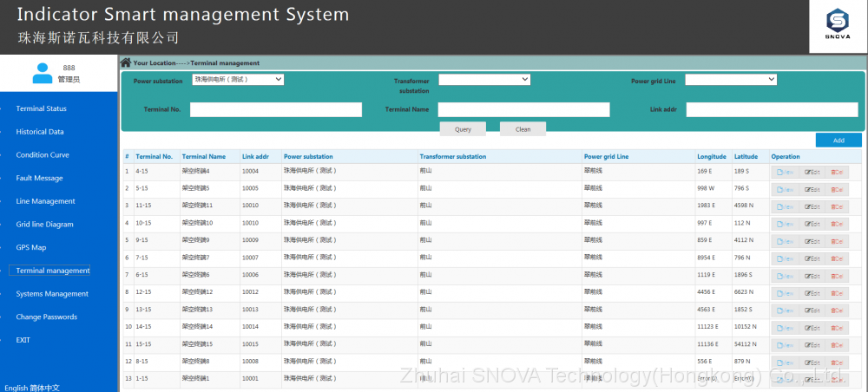
Task: Expand the Transformer substation dropdown
Action: click(484, 79)
